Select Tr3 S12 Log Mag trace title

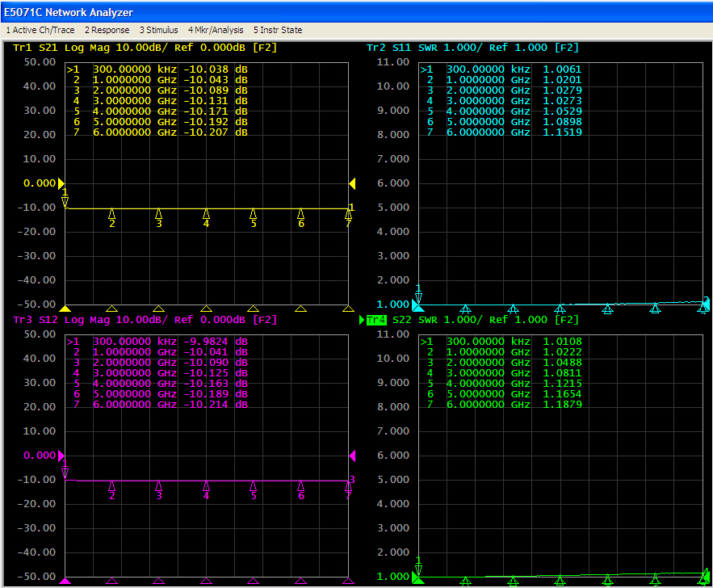pos(145,320)
